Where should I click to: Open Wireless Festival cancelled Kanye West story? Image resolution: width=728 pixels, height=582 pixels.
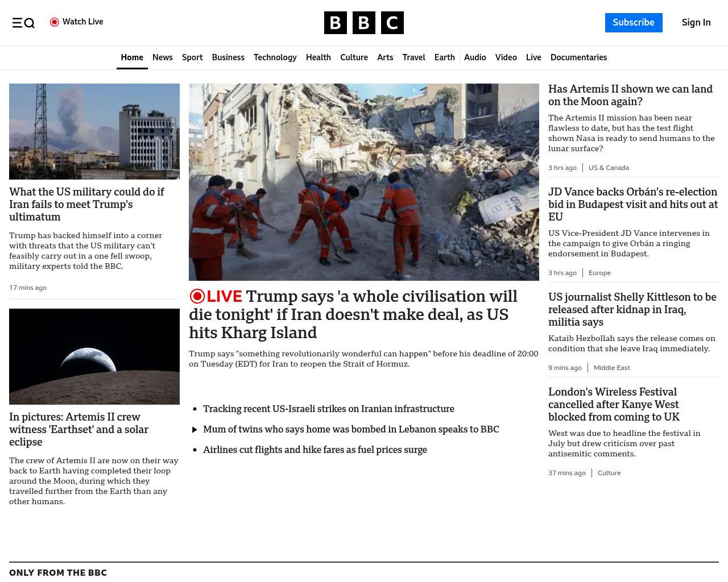614,404
